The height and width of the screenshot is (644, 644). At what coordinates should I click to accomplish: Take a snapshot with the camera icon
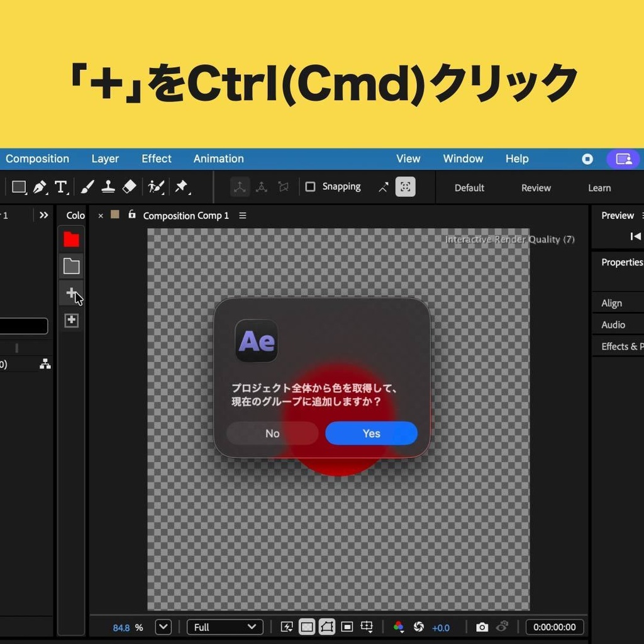coord(482,627)
